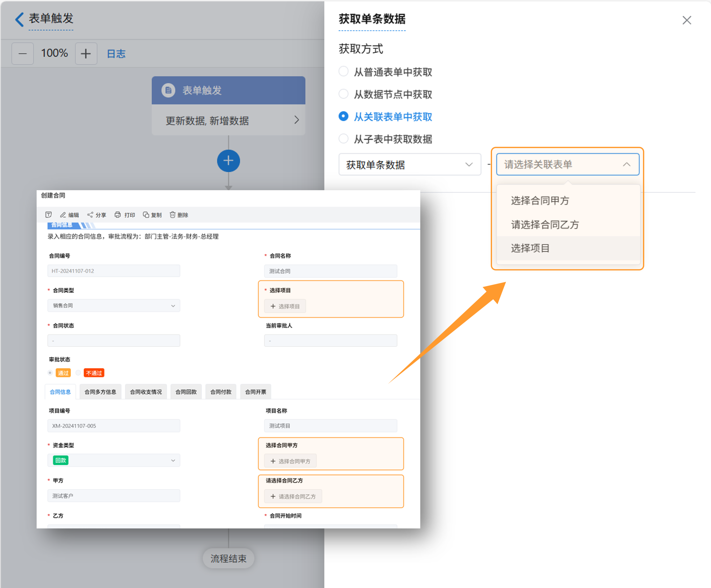
Task: Choose 选择项目 from the dropdown list
Action: [x=530, y=248]
